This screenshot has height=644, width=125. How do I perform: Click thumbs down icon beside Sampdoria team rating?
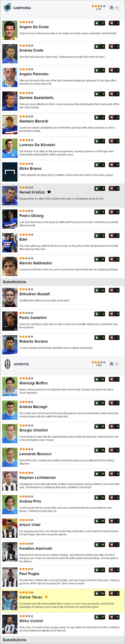coord(117,8)
